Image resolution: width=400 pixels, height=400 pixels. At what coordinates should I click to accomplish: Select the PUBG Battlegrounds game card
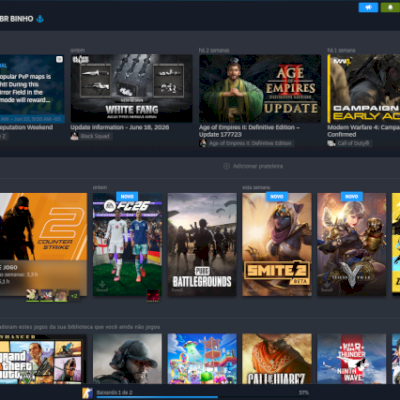tap(202, 244)
